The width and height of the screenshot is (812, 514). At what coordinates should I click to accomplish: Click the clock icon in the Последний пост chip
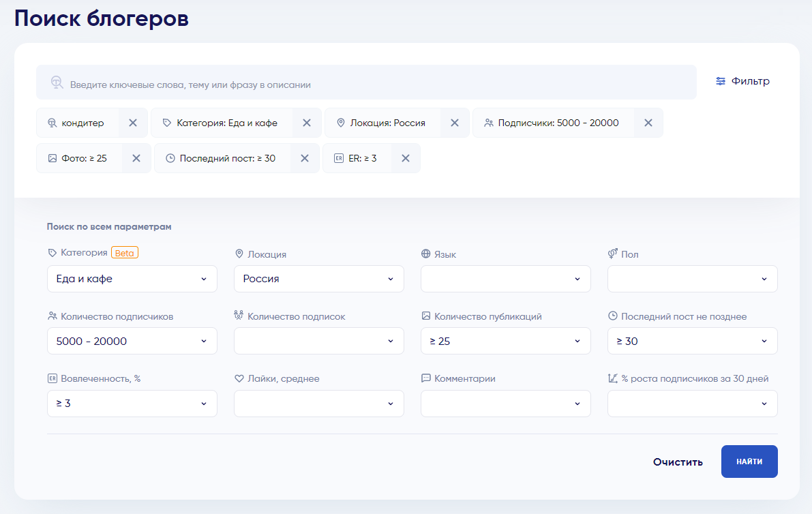pos(170,158)
